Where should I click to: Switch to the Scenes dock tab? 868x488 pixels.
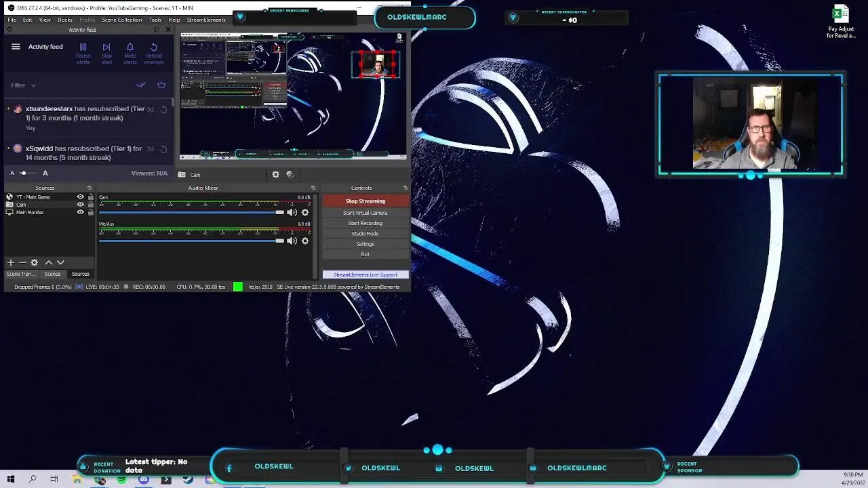pos(52,274)
